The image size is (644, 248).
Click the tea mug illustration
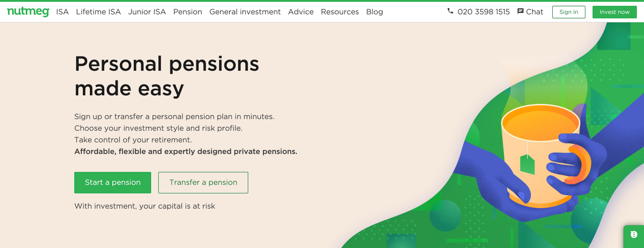pos(540,154)
